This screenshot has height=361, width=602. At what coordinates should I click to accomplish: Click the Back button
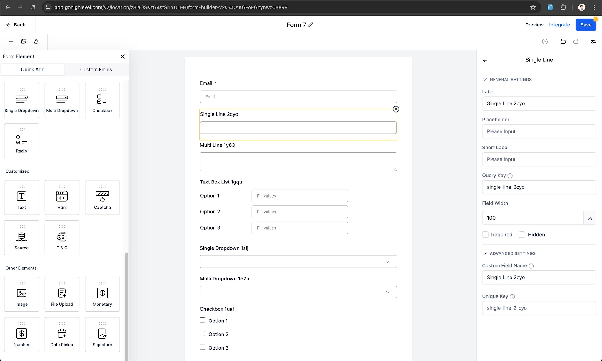pyautogui.click(x=16, y=25)
